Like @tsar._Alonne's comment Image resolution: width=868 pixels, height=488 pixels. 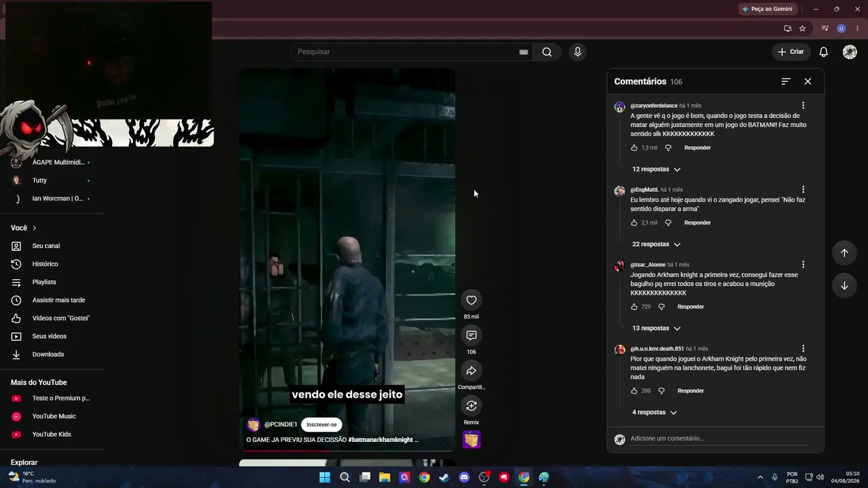(635, 307)
